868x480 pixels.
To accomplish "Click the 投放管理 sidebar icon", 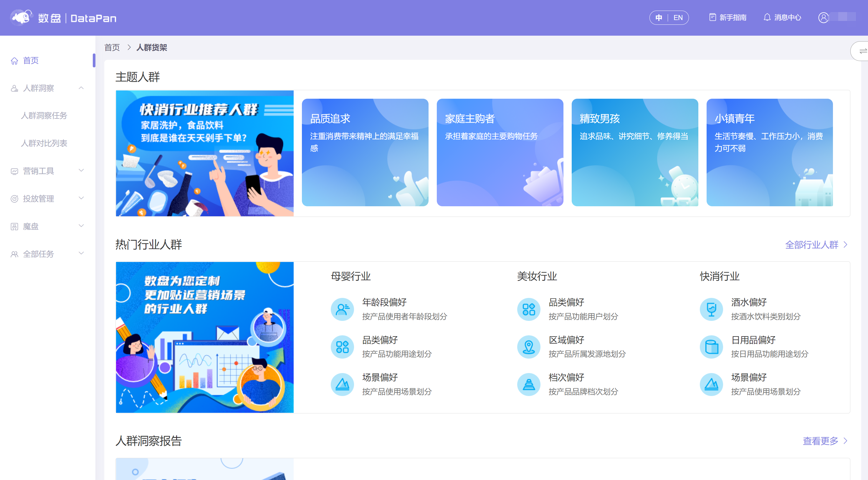I will (x=14, y=199).
